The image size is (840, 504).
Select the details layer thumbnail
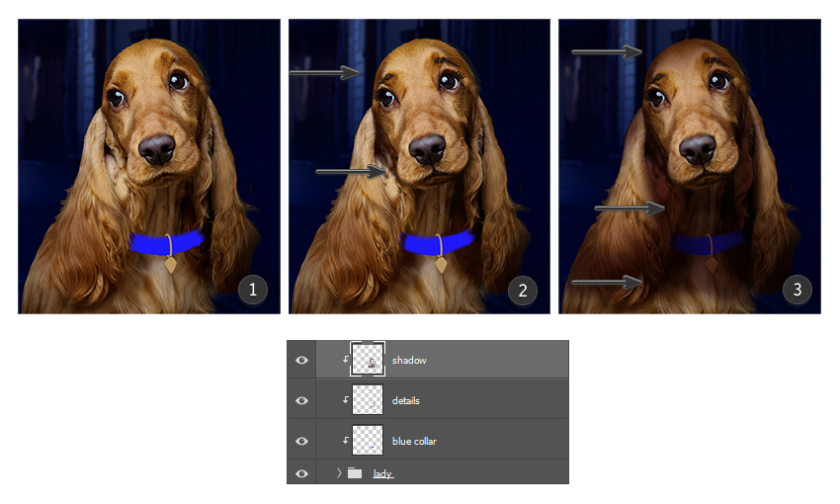click(368, 399)
